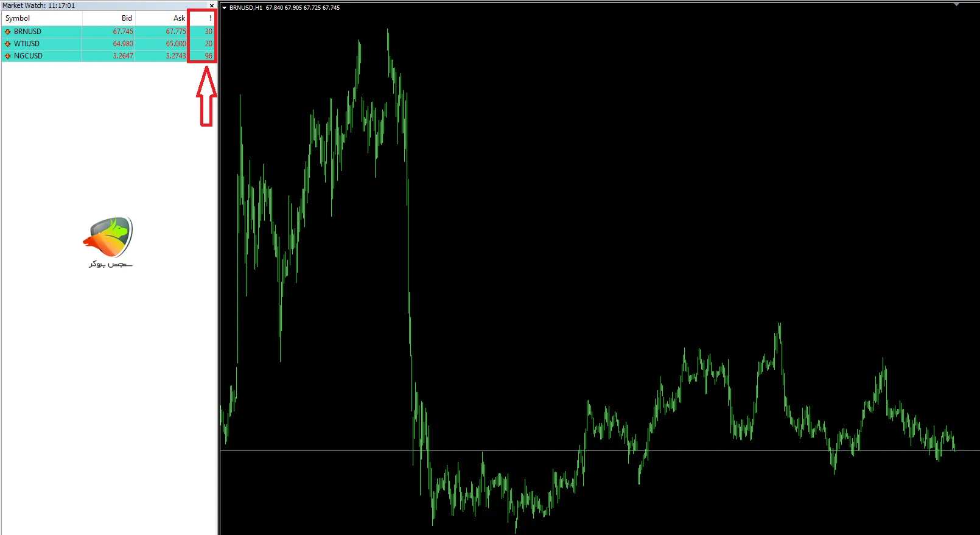Click BRNUSD bid price 67.745

tap(122, 32)
